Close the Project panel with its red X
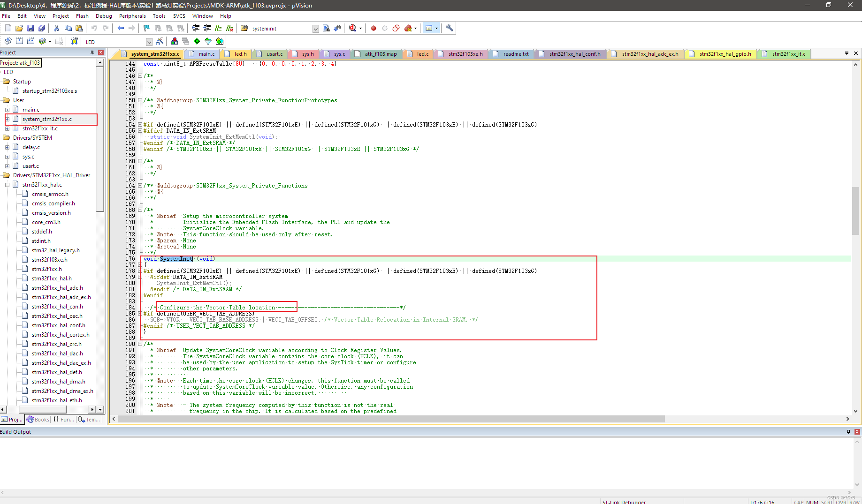 tap(100, 53)
